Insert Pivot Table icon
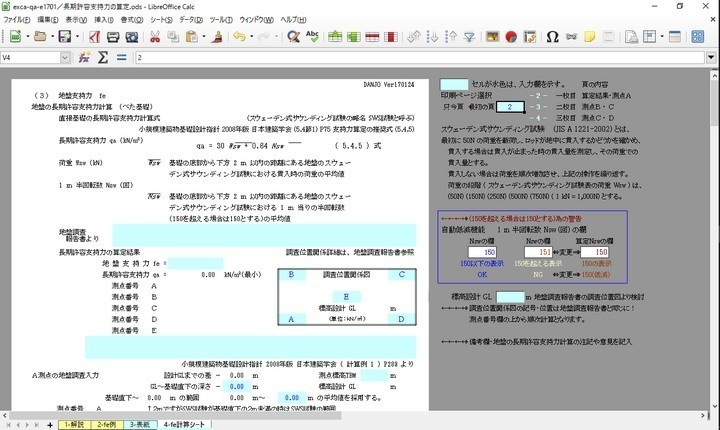This screenshot has height=430, width=720. [530, 37]
